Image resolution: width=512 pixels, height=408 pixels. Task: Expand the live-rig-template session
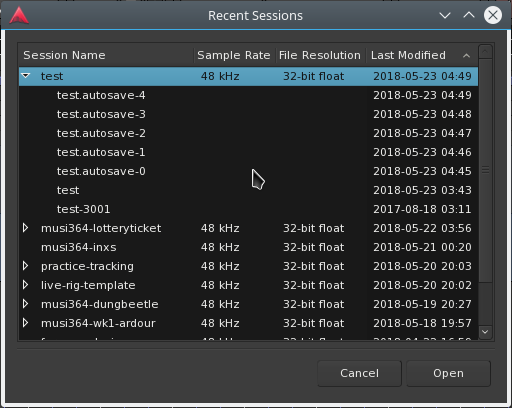coord(25,285)
